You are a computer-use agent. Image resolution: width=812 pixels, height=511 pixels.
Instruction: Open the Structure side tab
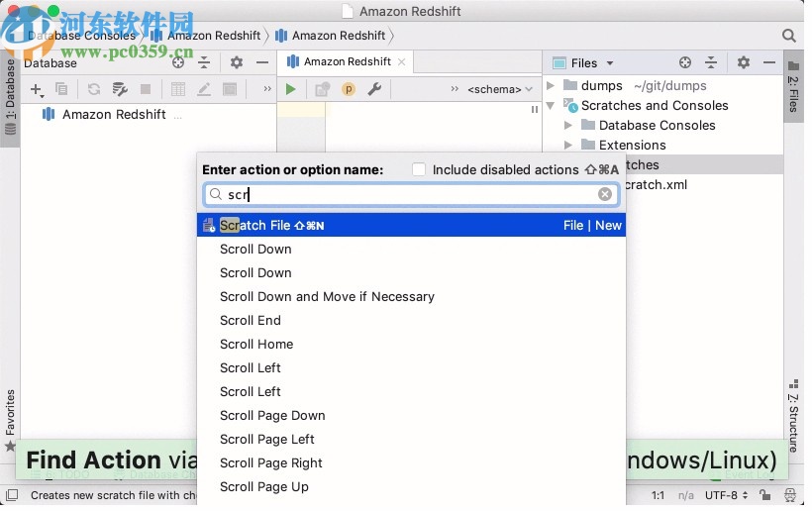click(793, 417)
